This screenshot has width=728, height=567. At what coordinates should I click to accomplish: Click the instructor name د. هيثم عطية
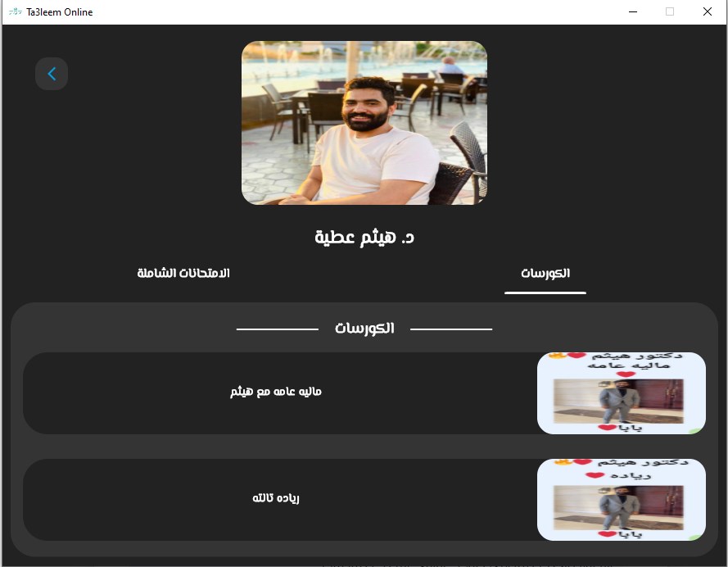[364, 238]
